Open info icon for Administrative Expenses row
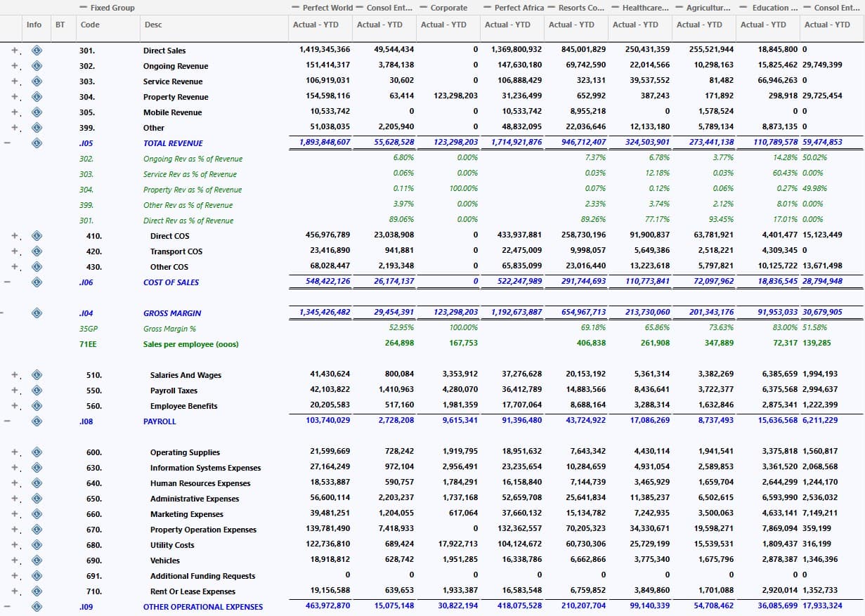Image resolution: width=865 pixels, height=616 pixels. 37,499
